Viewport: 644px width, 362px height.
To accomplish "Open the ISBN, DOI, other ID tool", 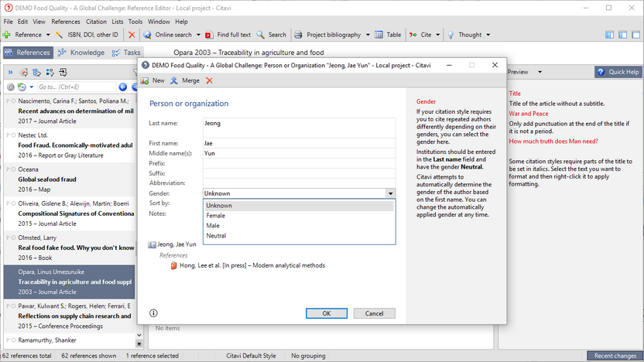I will click(87, 35).
